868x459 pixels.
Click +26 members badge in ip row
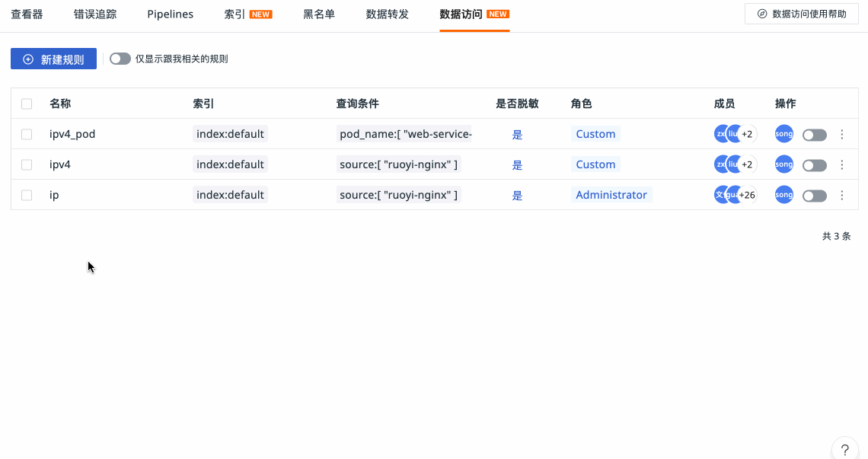click(748, 195)
